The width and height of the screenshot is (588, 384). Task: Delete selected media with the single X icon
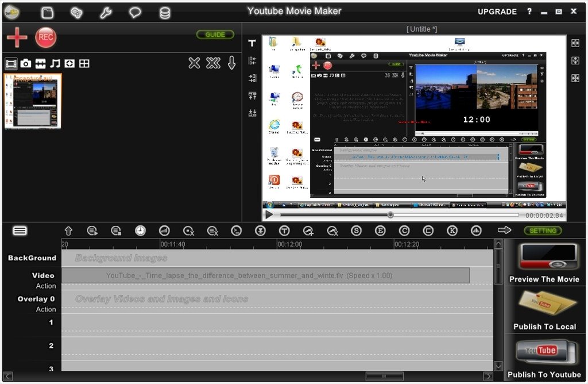point(194,63)
